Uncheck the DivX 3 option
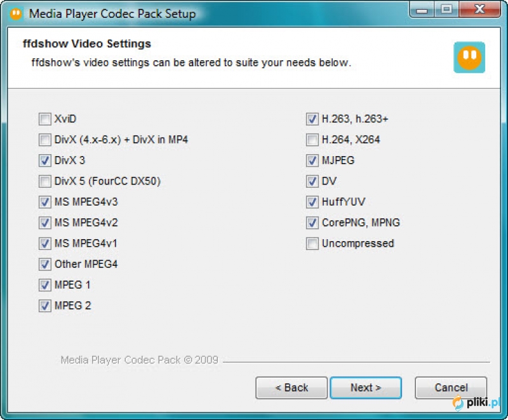Screen dimensions: 508x420 [x=44, y=161]
